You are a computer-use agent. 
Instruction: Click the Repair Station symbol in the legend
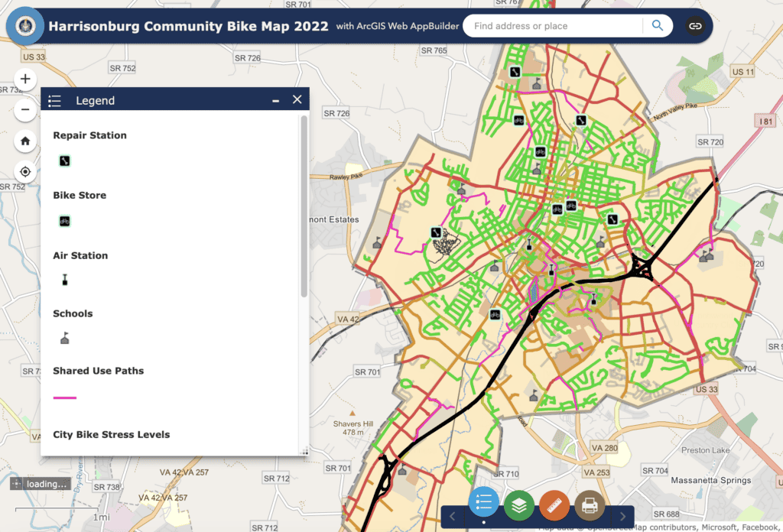point(65,161)
